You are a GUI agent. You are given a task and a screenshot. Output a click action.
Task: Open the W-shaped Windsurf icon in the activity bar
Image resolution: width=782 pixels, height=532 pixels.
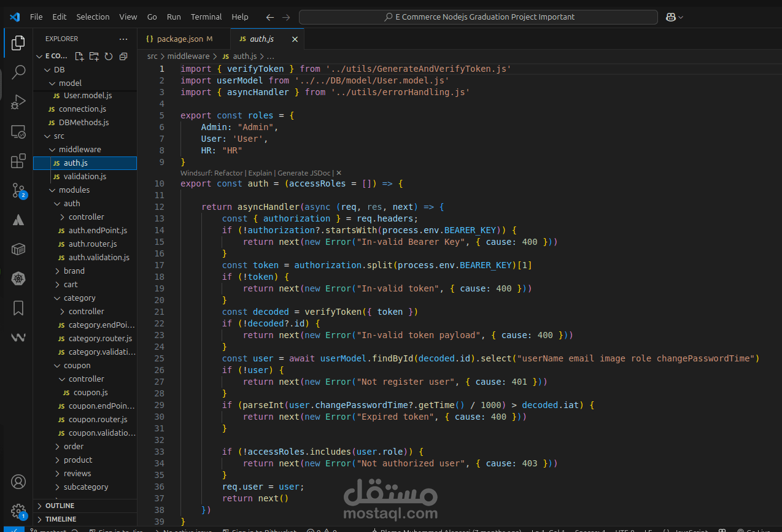18,337
